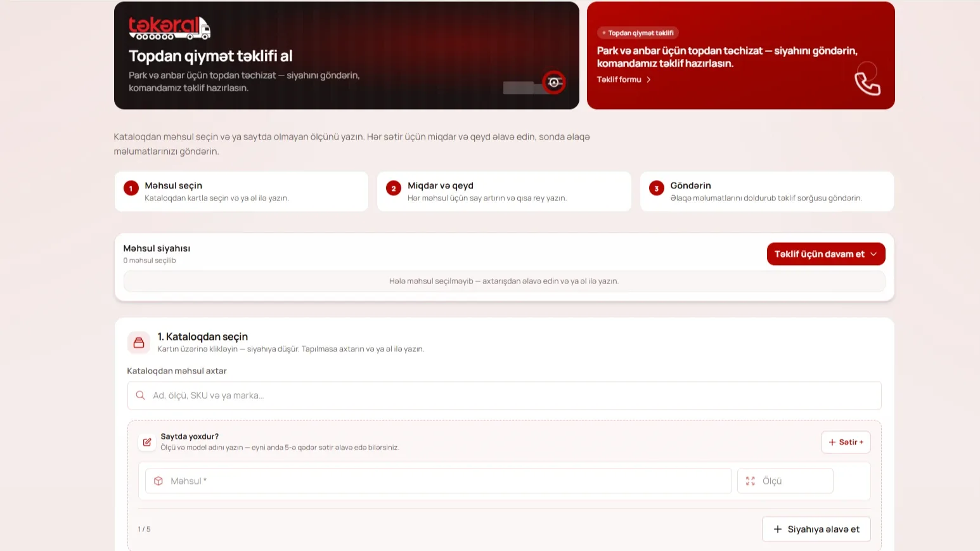Click the 1 / 5 row counter
Image resolution: width=980 pixels, height=551 pixels.
click(x=145, y=529)
